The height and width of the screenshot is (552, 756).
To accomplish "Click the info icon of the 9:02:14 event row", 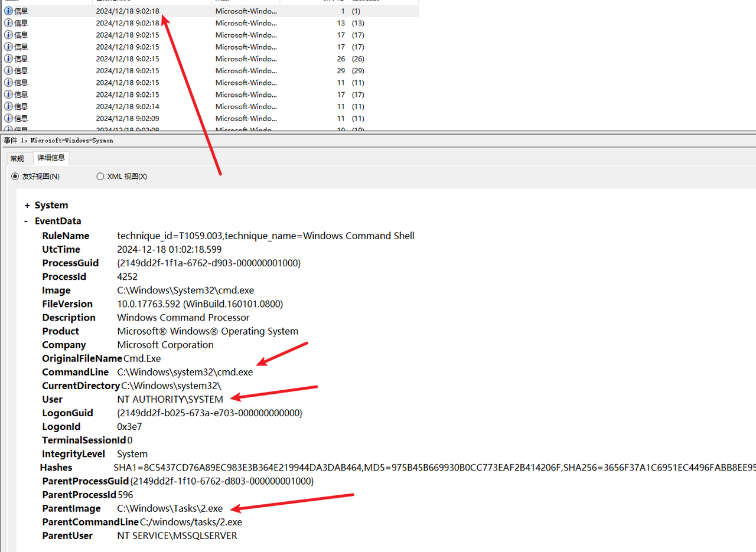I will tap(8, 106).
